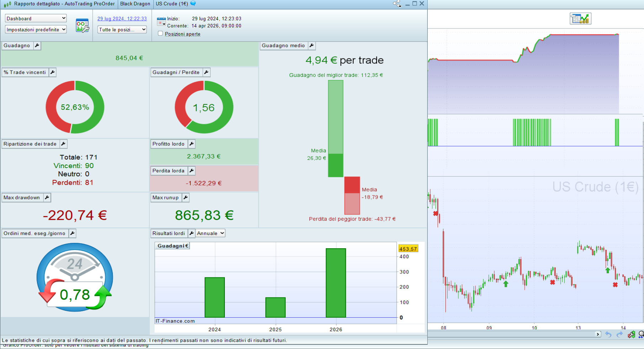Open the Annuale period dropdown
Viewport: 644px width, 349px height.
point(211,233)
